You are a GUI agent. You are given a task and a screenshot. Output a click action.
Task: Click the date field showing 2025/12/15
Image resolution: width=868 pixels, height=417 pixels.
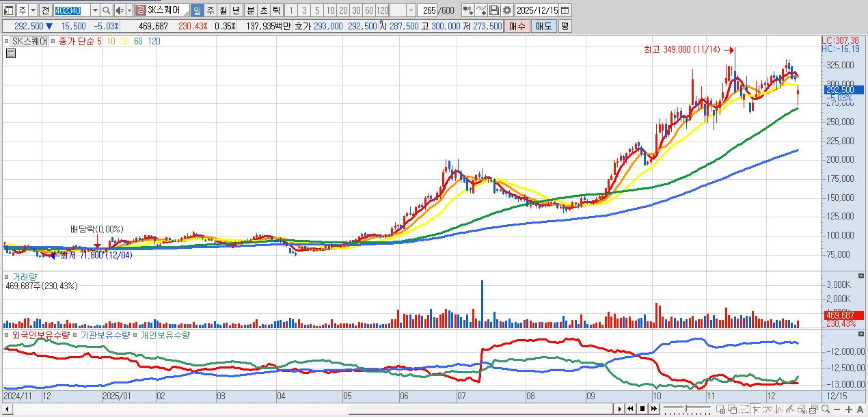[x=537, y=10]
